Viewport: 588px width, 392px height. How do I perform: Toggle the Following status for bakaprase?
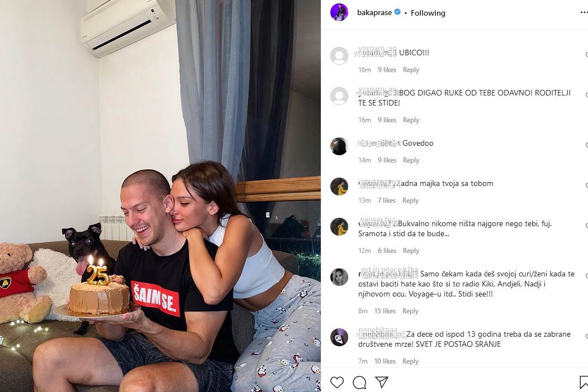coord(428,13)
